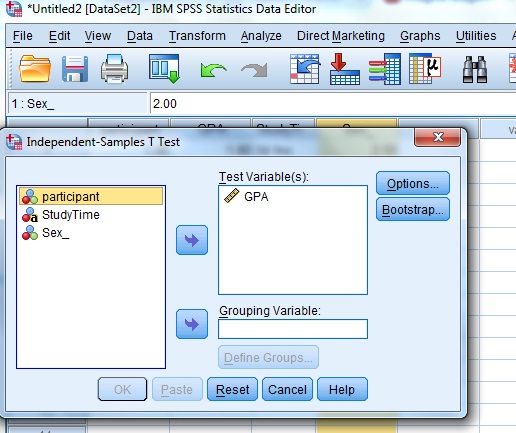The image size is (516, 433).
Task: Select GPA in Test Variable(s) box
Action: click(293, 196)
